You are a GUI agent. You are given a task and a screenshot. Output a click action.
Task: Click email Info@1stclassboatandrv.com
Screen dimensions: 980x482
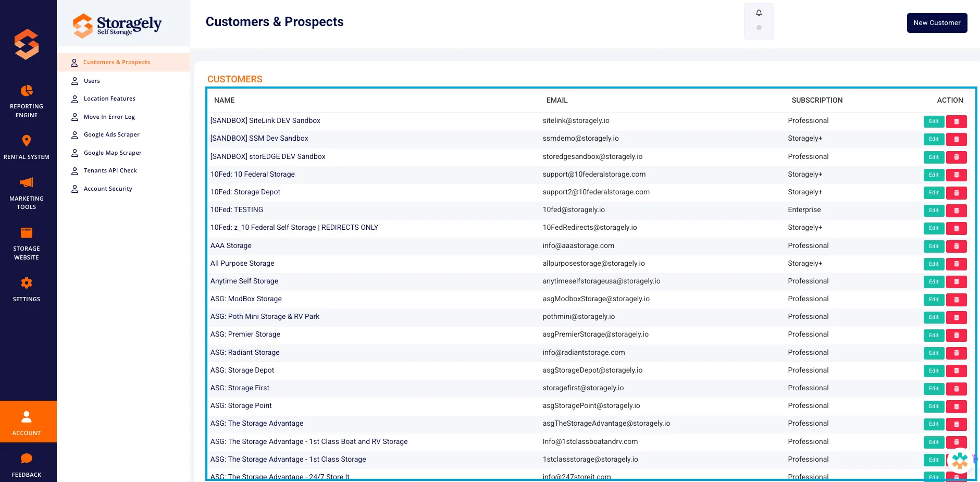coord(590,441)
